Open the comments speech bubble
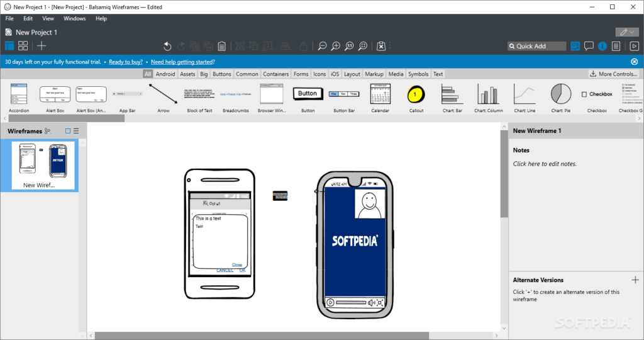This screenshot has width=644, height=340. 589,46
